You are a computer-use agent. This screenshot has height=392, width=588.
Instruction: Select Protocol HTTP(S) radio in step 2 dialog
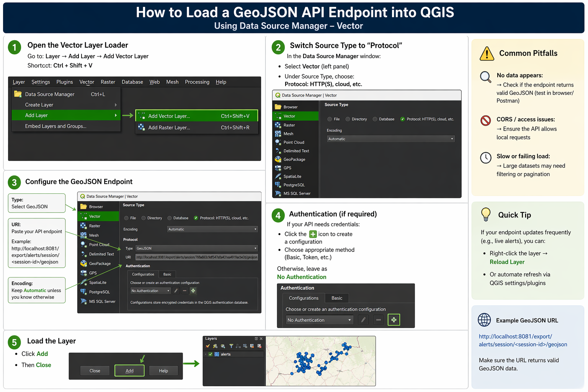[402, 119]
